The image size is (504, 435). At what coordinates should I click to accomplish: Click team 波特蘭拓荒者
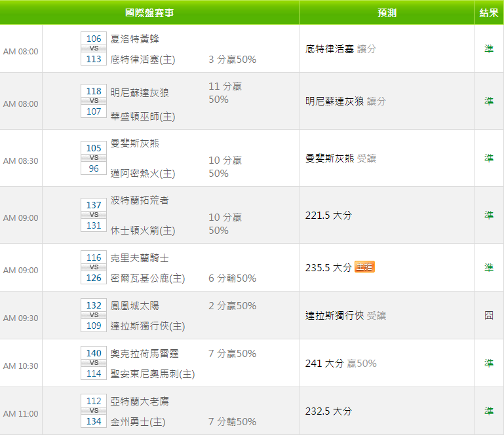point(140,200)
